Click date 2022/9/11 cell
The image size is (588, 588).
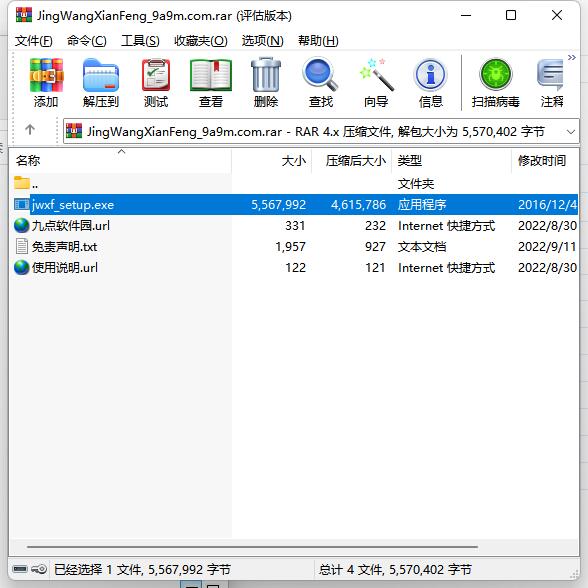pyautogui.click(x=547, y=247)
